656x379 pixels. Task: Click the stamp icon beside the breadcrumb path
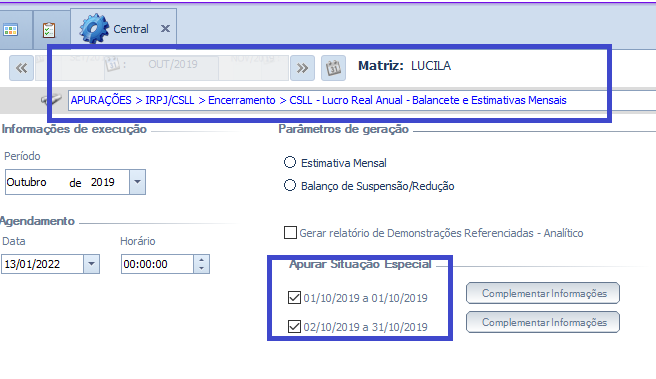51,100
